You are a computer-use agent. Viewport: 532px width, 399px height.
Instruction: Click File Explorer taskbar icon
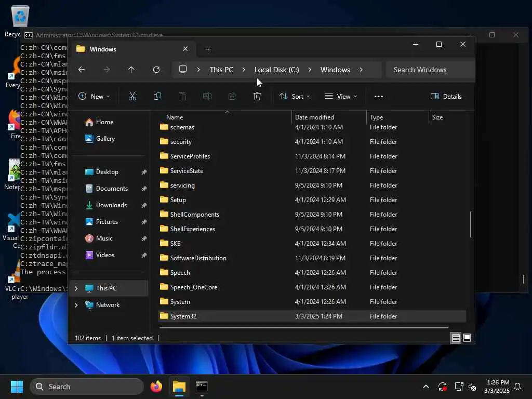point(179,387)
